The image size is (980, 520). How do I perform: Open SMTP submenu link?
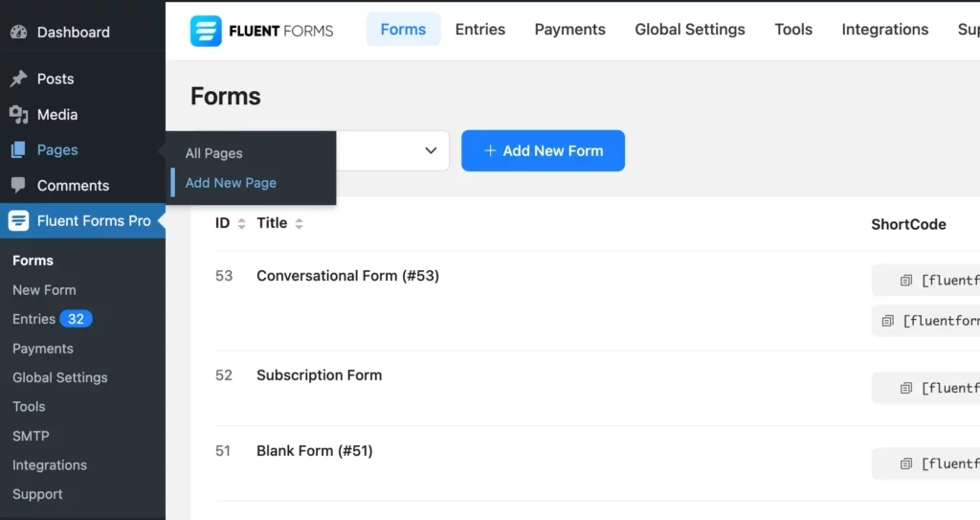coord(31,436)
